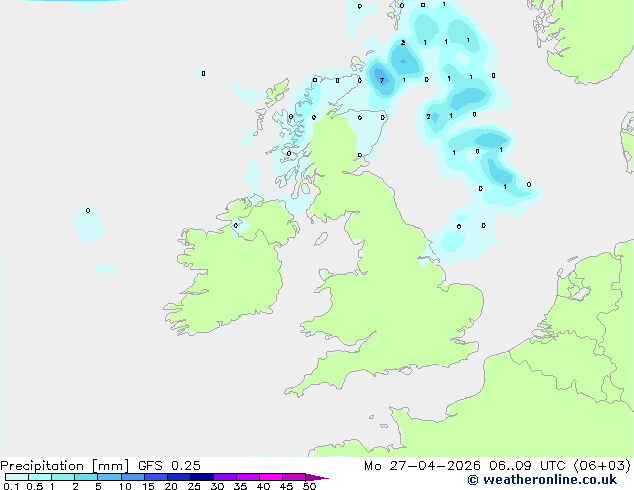Select the 35–40 mm legend color swatch
Screen dimensions: 634x490
tap(248, 477)
